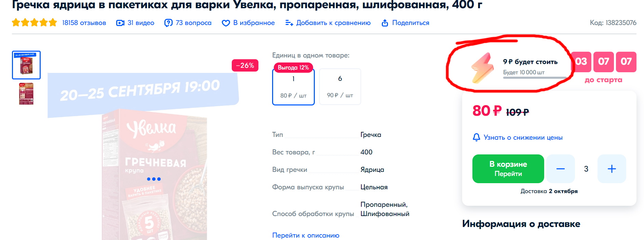Click the Узнать о снижении цены link
Image resolution: width=644 pixels, height=240 pixels.
pyautogui.click(x=523, y=137)
